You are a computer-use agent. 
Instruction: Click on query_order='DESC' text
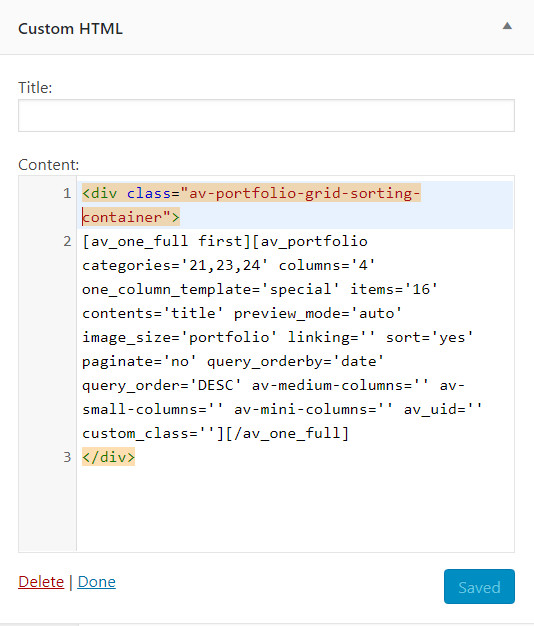click(x=162, y=385)
